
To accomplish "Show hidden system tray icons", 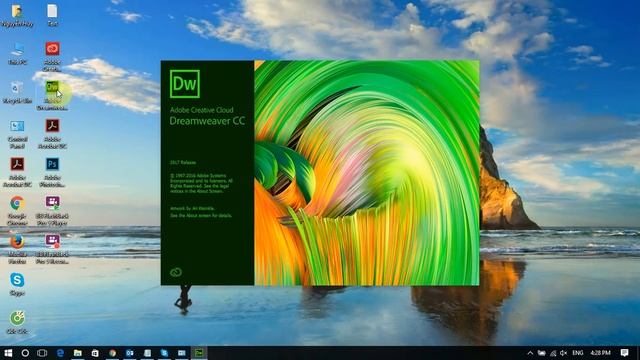I will [530, 353].
